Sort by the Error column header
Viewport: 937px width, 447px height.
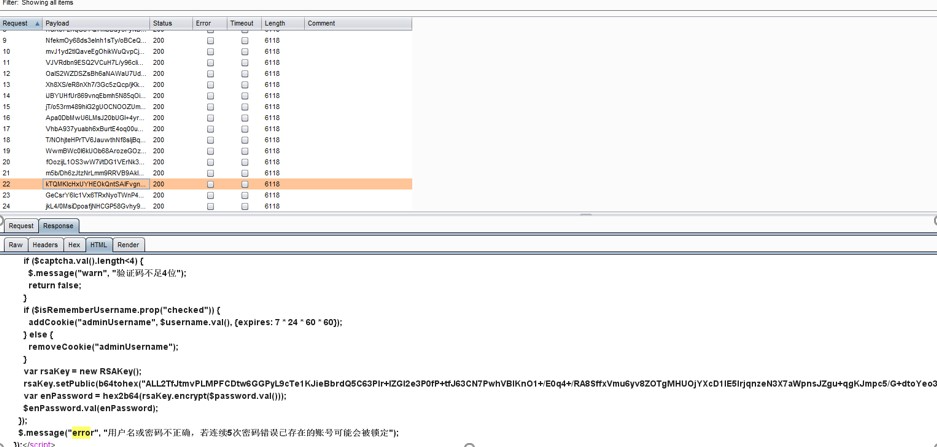(x=210, y=23)
